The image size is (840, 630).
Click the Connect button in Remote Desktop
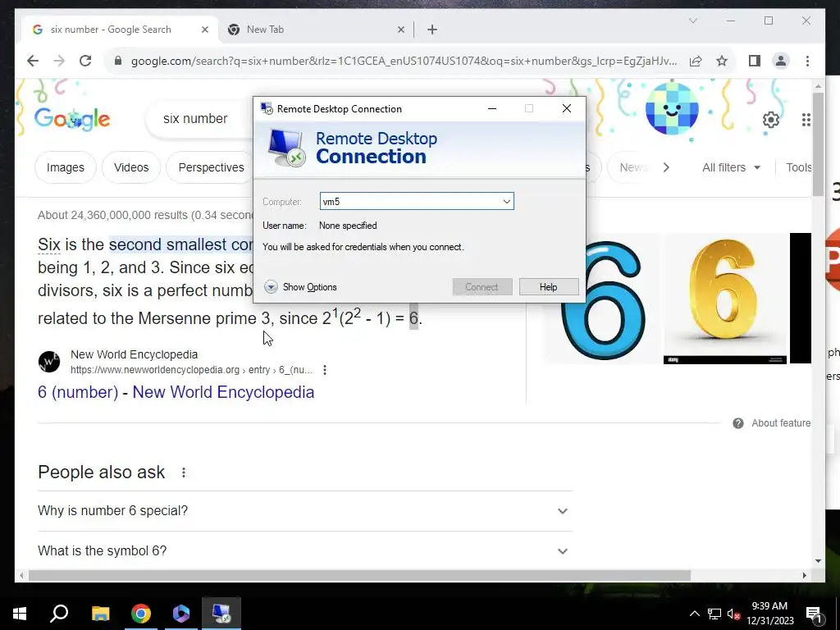[482, 287]
